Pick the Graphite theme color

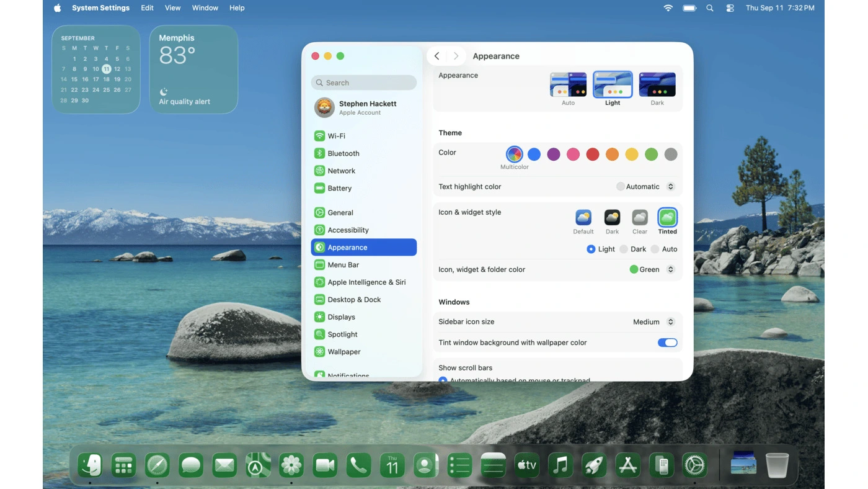coord(671,154)
